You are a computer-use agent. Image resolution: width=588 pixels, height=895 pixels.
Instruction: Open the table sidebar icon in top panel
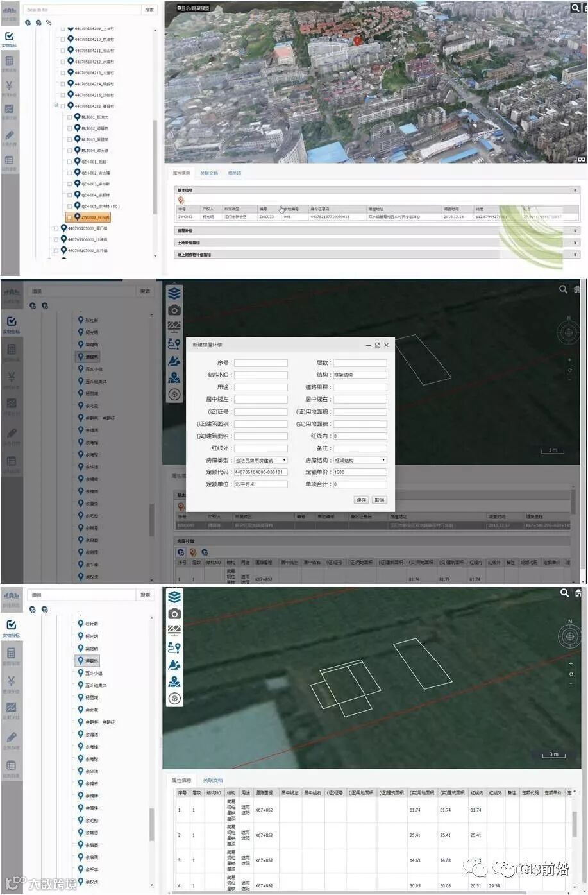9,160
